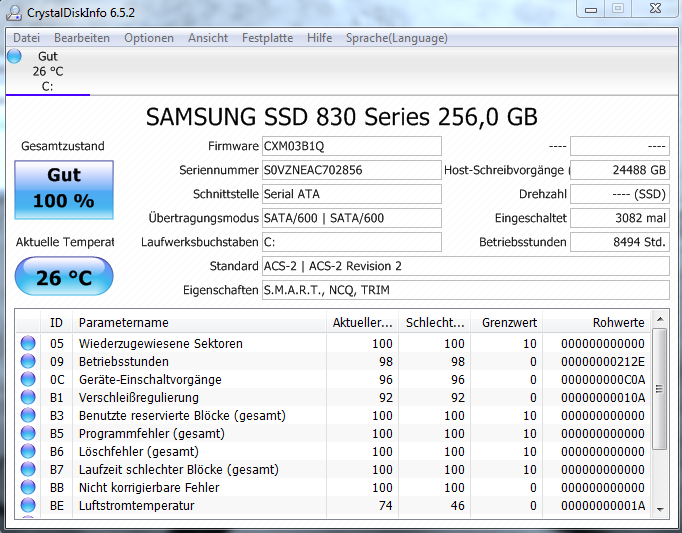Click raw value 000000000C0A
This screenshot has width=682, height=533.
pyautogui.click(x=603, y=380)
